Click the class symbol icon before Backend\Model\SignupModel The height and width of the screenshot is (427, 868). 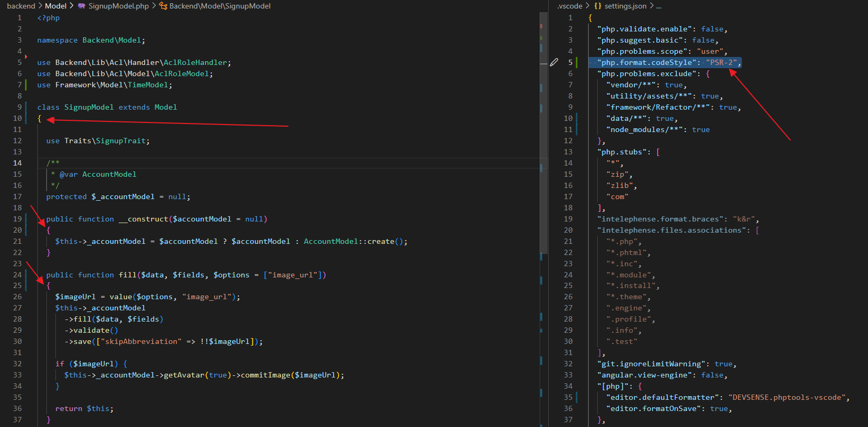coord(163,6)
